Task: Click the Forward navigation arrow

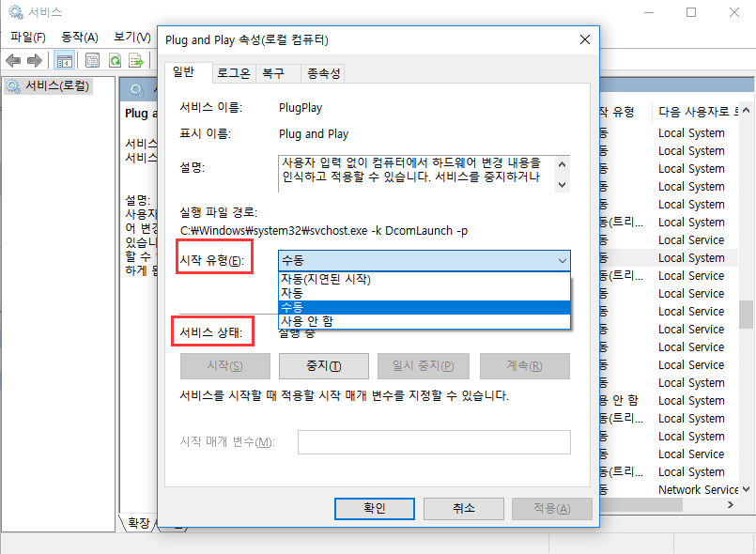Action: (x=34, y=60)
